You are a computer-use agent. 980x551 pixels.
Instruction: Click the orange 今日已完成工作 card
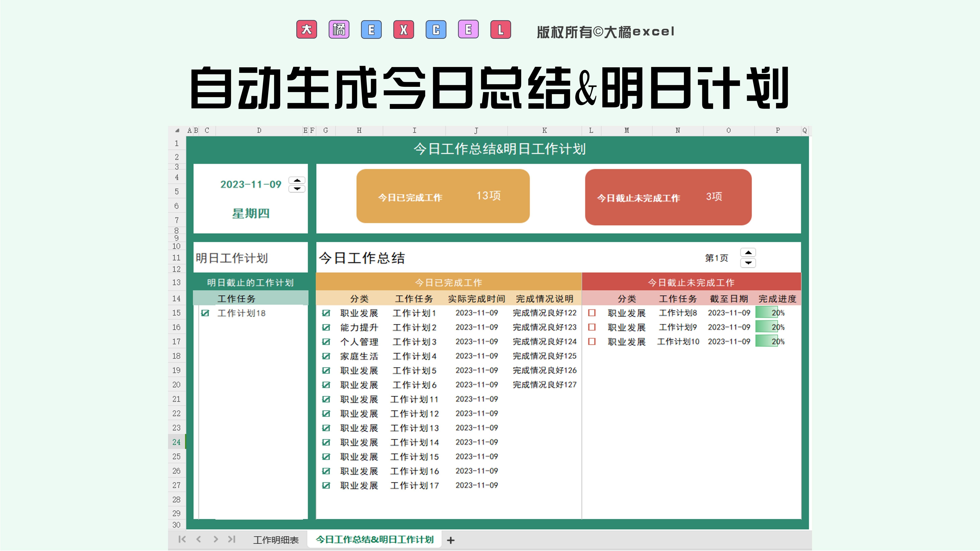(443, 196)
